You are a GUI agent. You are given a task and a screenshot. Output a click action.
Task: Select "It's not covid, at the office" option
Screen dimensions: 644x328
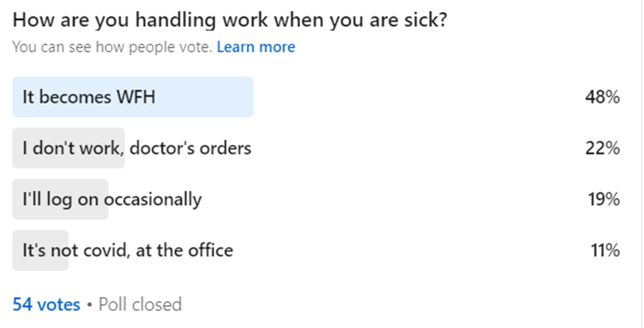pos(127,251)
